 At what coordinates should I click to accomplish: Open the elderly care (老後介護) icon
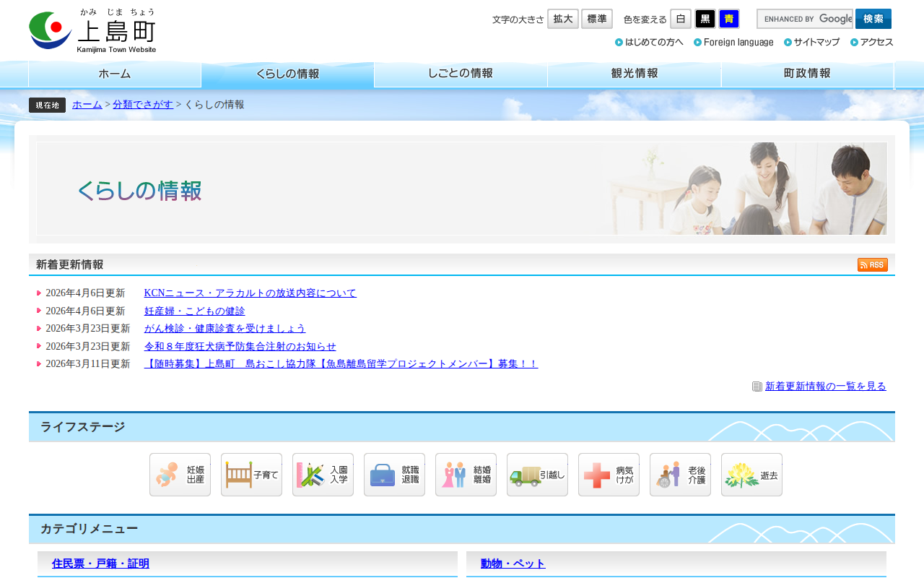[x=680, y=475]
